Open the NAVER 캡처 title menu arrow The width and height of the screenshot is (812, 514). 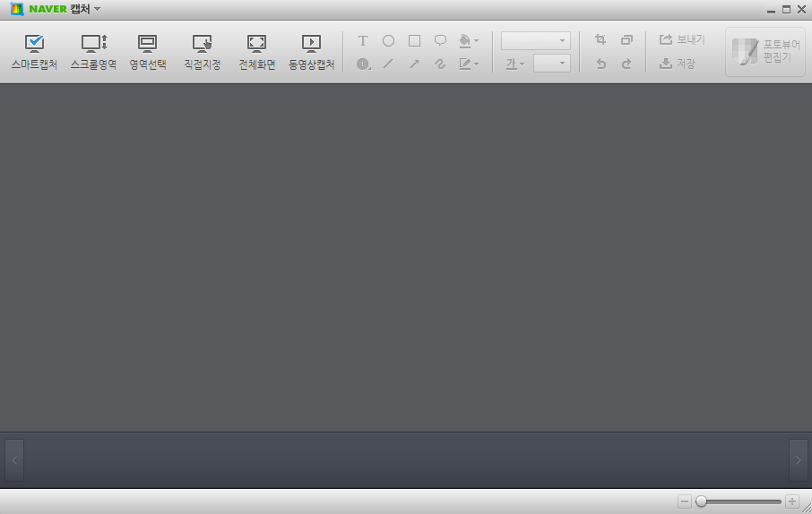(98, 9)
